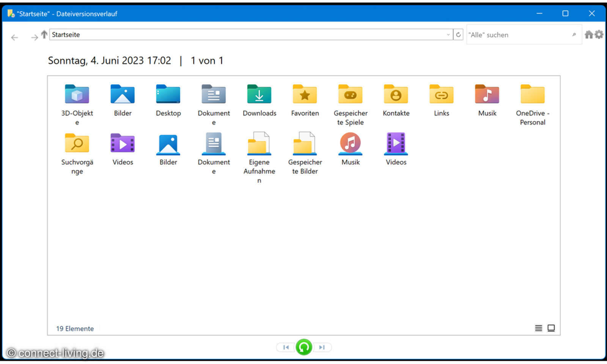Go to the next version
Screen dimensions: 607x364
pyautogui.click(x=322, y=347)
